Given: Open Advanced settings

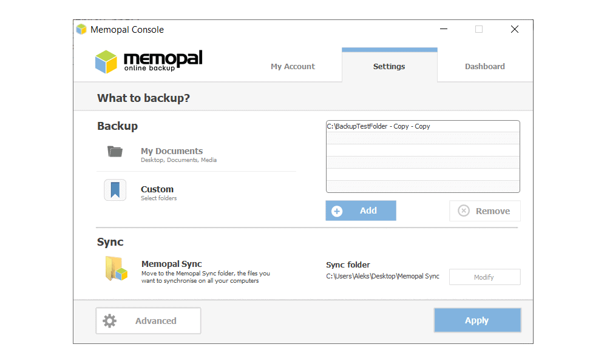Looking at the screenshot, I should coord(148,321).
